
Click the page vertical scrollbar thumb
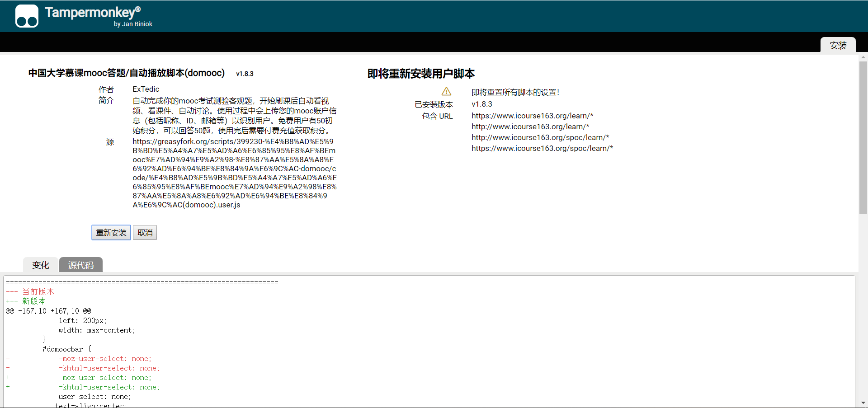click(x=863, y=138)
